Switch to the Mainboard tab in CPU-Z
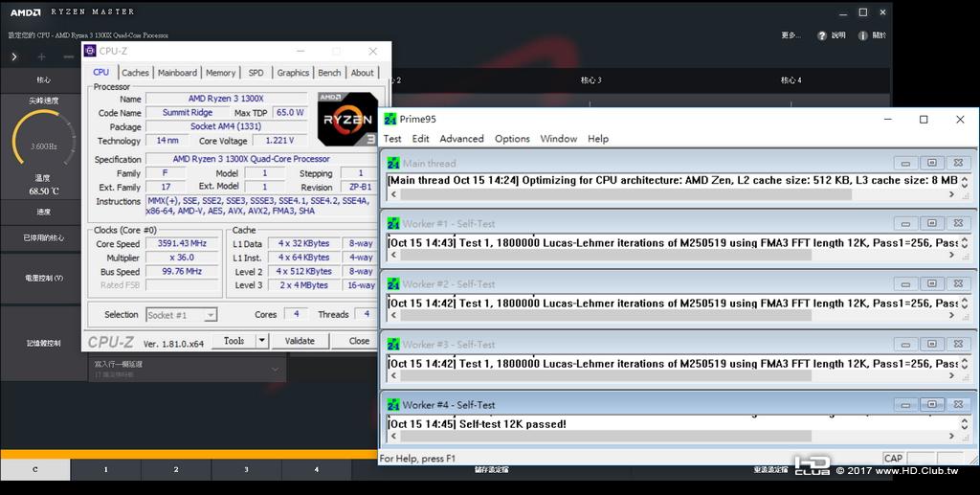980x495 pixels. [177, 73]
